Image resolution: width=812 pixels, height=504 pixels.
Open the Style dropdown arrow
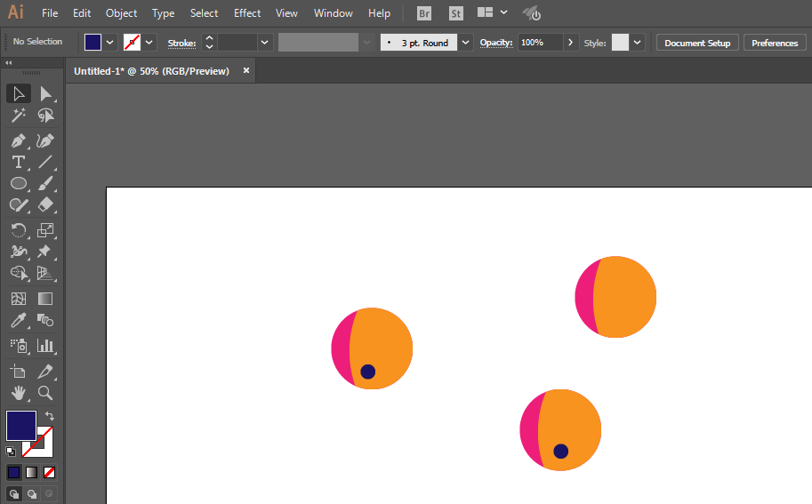(x=638, y=43)
